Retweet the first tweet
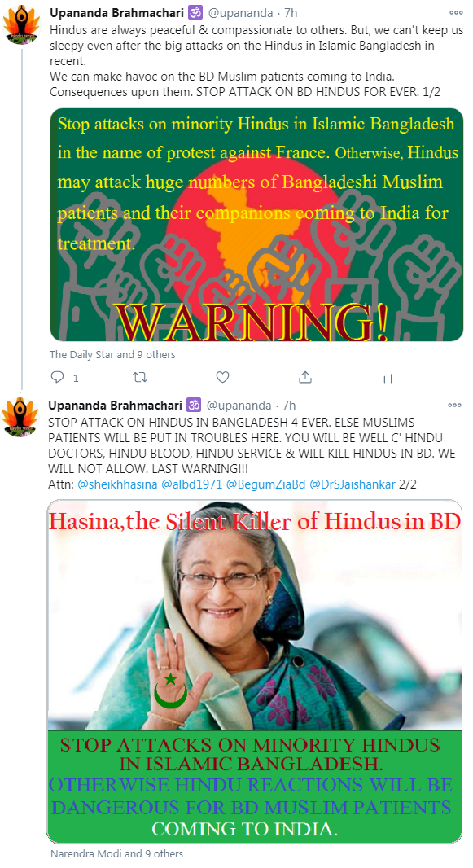Image resolution: width=473 pixels, height=868 pixels. 140,378
